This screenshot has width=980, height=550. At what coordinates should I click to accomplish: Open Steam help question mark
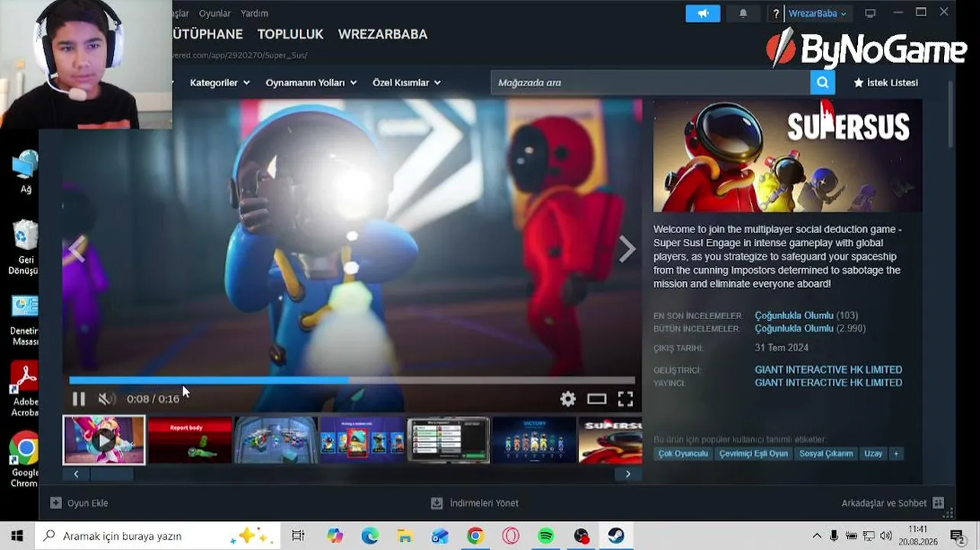point(776,13)
